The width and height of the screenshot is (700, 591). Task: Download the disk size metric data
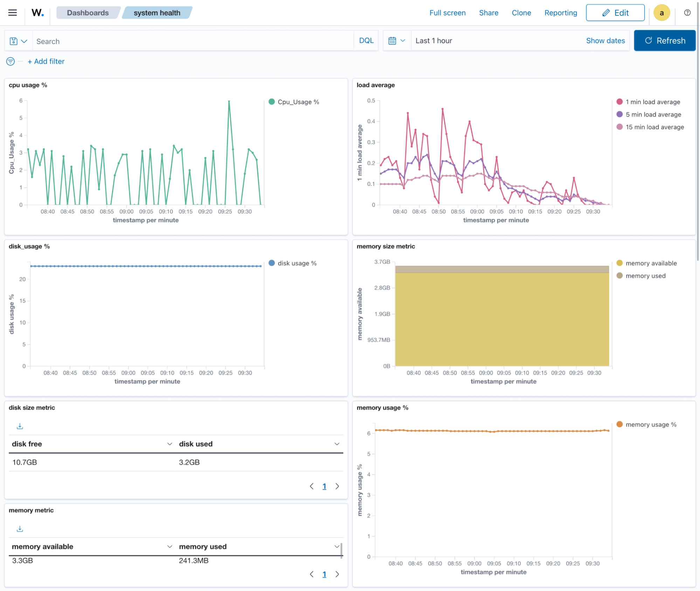coord(20,426)
